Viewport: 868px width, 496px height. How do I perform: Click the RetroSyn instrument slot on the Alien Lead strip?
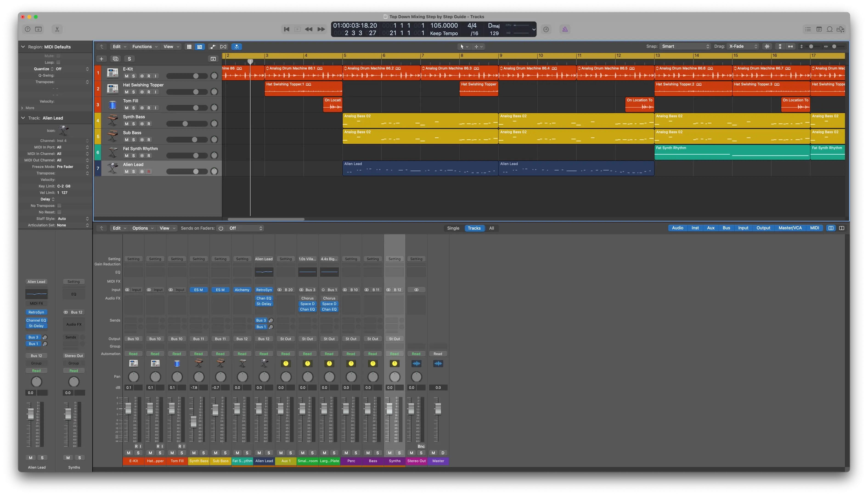(264, 290)
